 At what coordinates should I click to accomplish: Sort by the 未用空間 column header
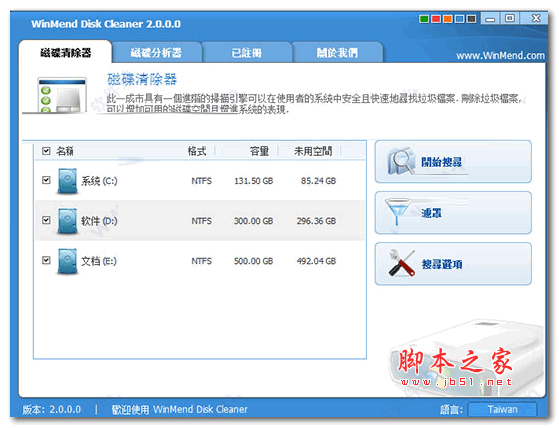click(313, 151)
